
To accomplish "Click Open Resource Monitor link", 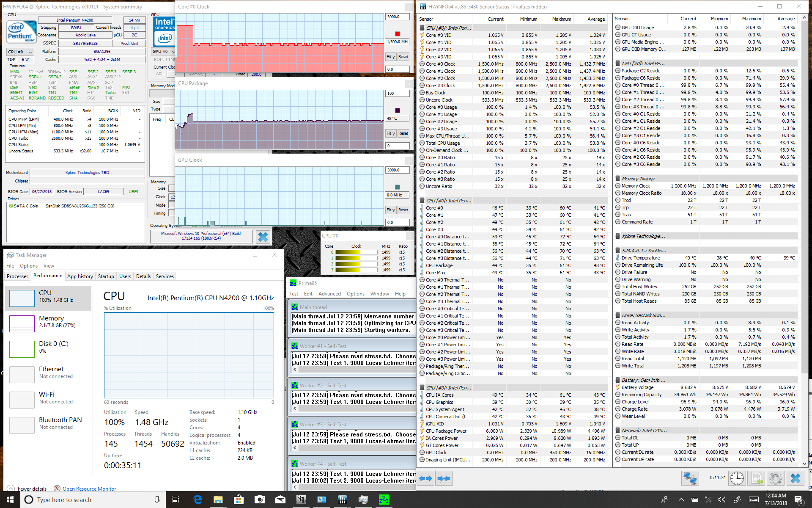I will (x=89, y=489).
